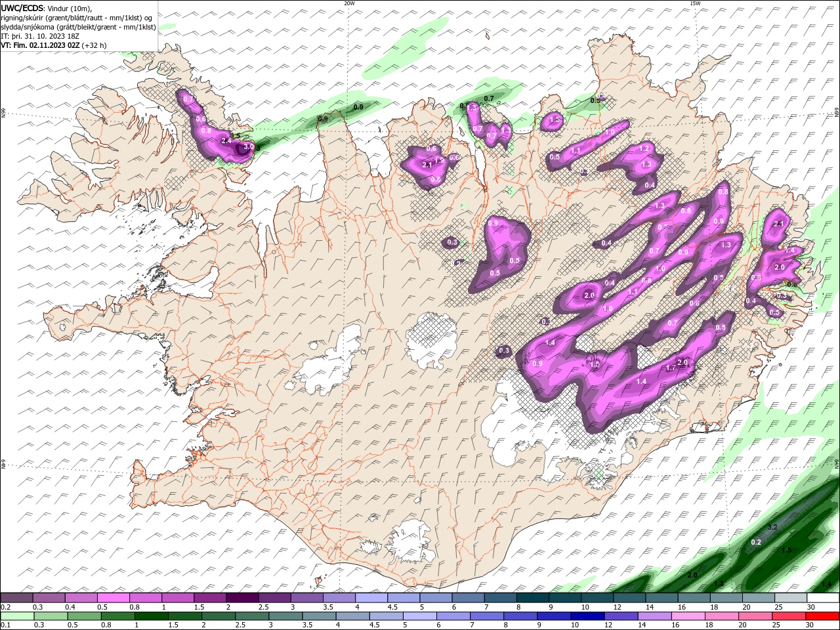Select the darkest green 1–1.5 rain legend swatch
The width and height of the screenshot is (840, 630).
point(151,616)
